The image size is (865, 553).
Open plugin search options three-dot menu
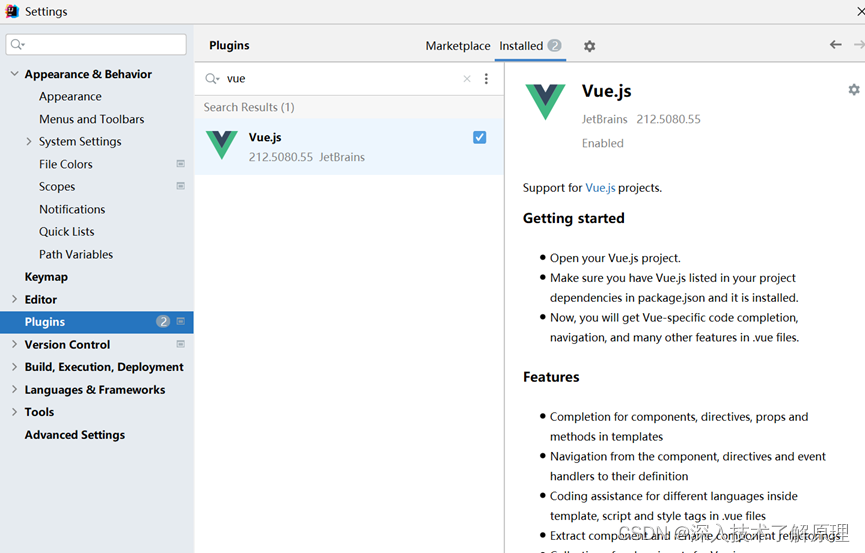click(x=486, y=79)
